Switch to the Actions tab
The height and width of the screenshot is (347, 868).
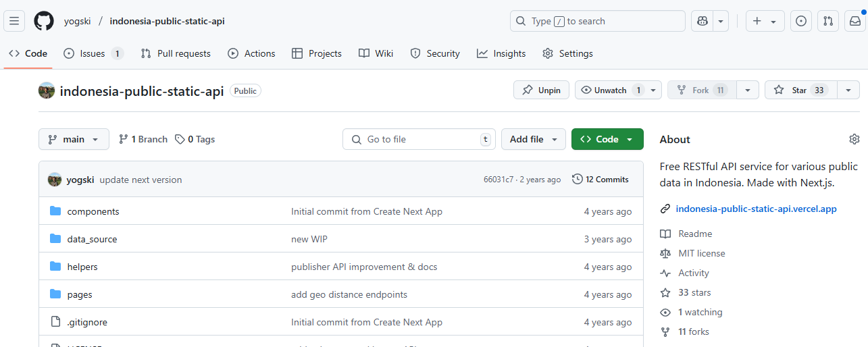251,53
